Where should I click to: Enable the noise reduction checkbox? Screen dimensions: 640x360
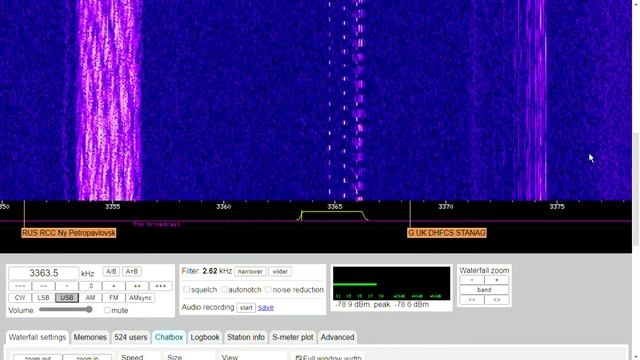(x=268, y=289)
